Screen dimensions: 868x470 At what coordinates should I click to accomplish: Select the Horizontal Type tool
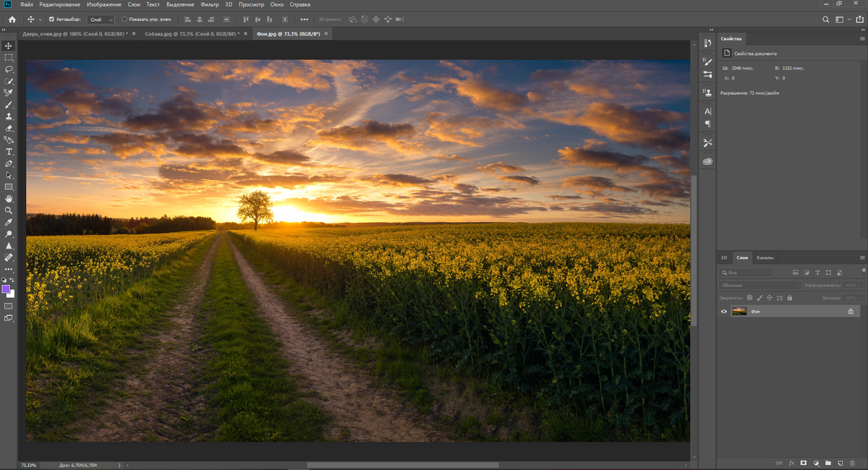point(9,152)
